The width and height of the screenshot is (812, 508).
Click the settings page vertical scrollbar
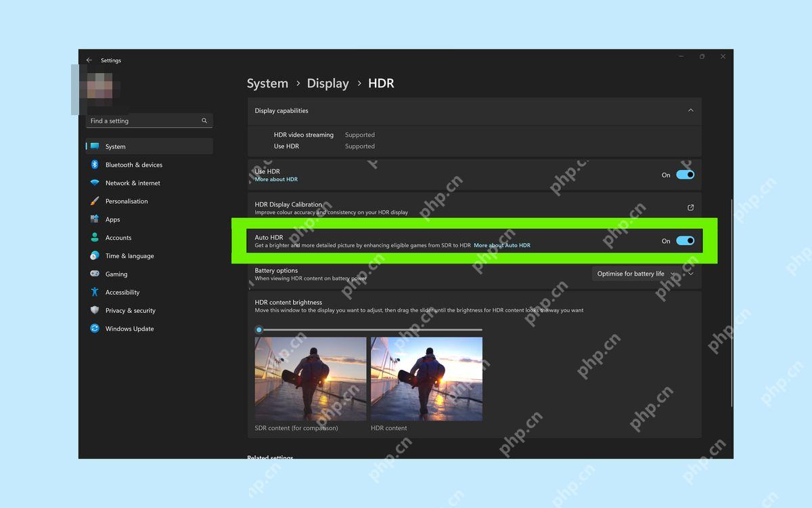point(731,303)
